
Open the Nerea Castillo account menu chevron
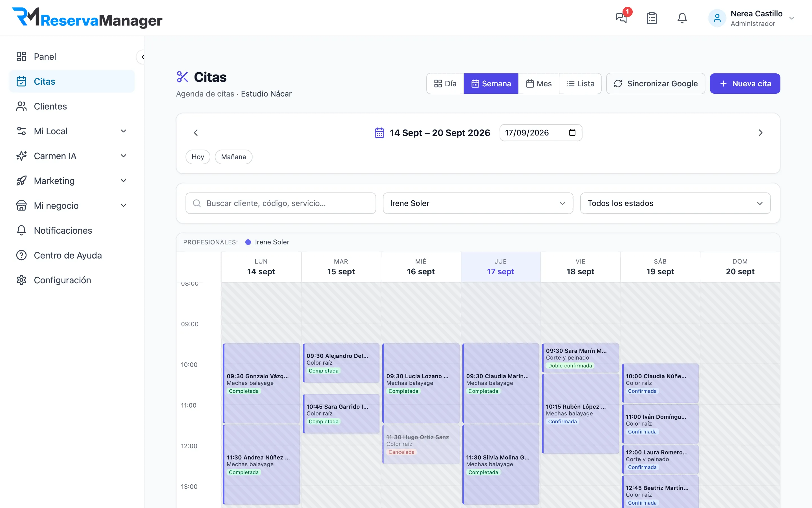[792, 18]
